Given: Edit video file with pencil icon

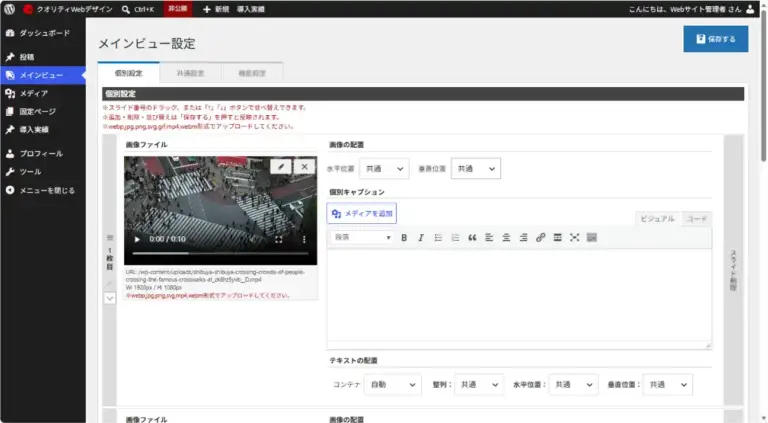Looking at the screenshot, I should pyautogui.click(x=281, y=166).
